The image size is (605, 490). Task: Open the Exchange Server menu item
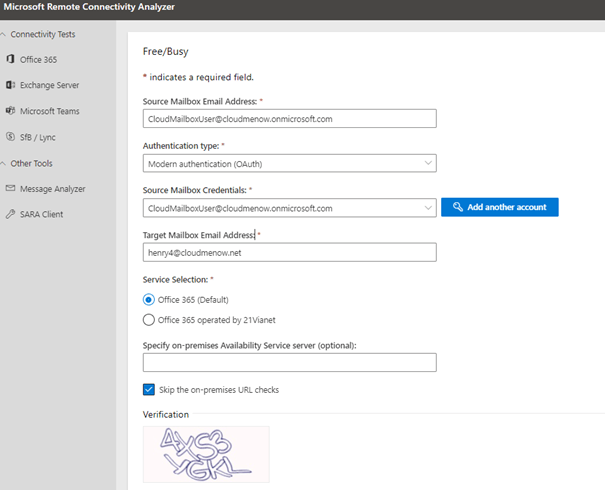coord(51,85)
